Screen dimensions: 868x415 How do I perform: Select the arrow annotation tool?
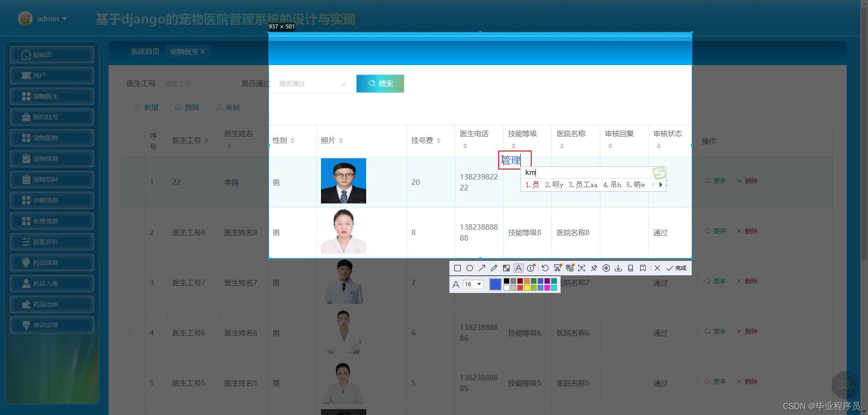point(482,268)
